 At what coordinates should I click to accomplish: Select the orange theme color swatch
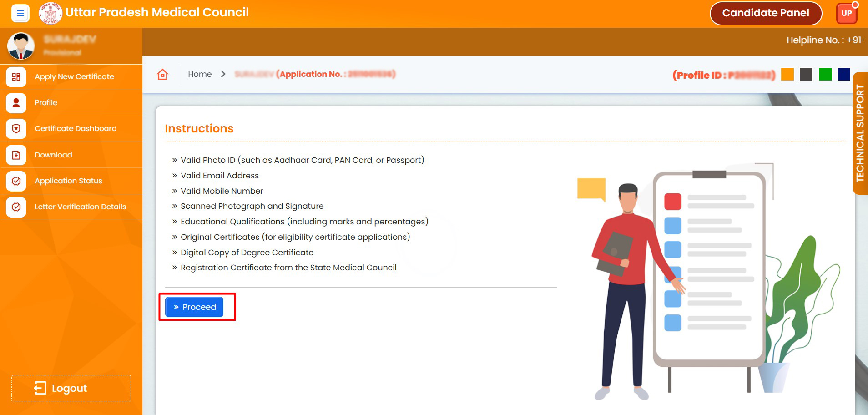tap(787, 75)
